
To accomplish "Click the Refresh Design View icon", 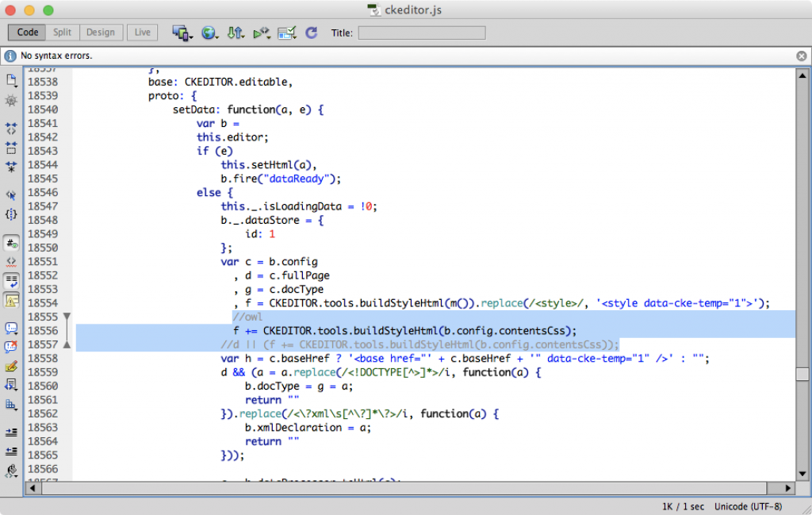I will pyautogui.click(x=311, y=33).
